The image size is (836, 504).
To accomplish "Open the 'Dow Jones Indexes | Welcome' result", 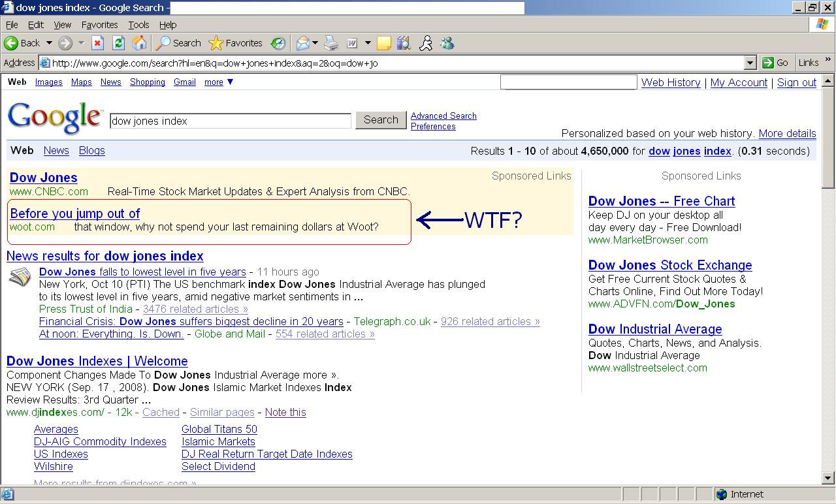I will point(97,361).
